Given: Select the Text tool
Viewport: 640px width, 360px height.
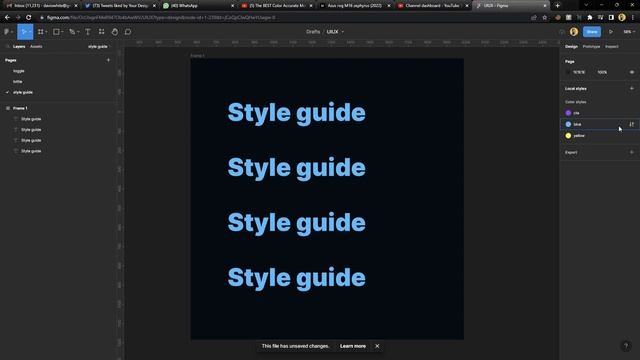Looking at the screenshot, I should click(x=88, y=31).
